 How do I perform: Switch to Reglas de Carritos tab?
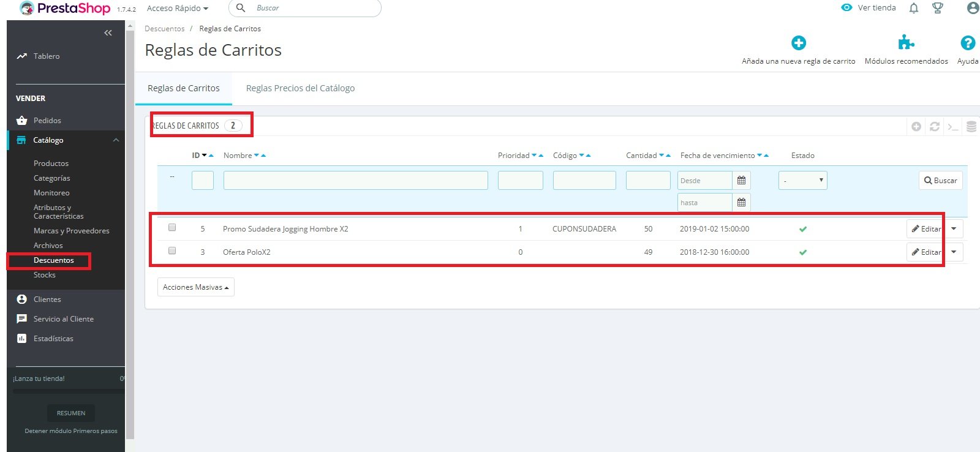[x=184, y=88]
